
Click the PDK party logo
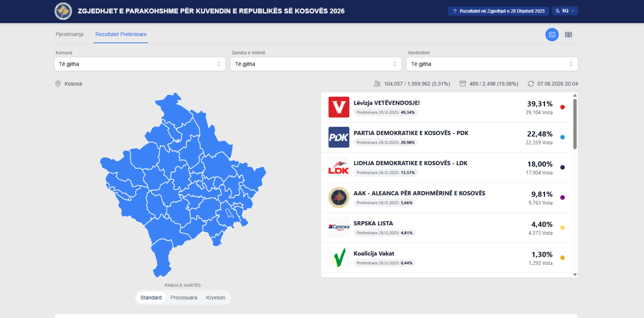[x=339, y=137]
